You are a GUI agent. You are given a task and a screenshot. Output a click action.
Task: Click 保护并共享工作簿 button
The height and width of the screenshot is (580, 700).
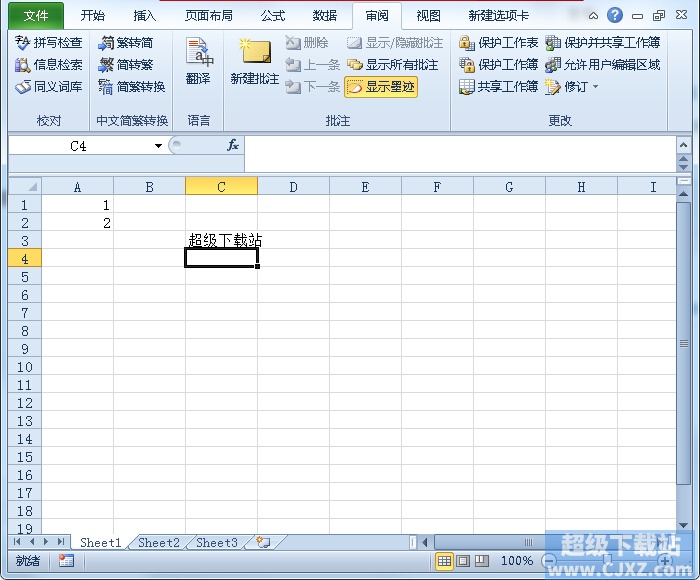[x=603, y=43]
